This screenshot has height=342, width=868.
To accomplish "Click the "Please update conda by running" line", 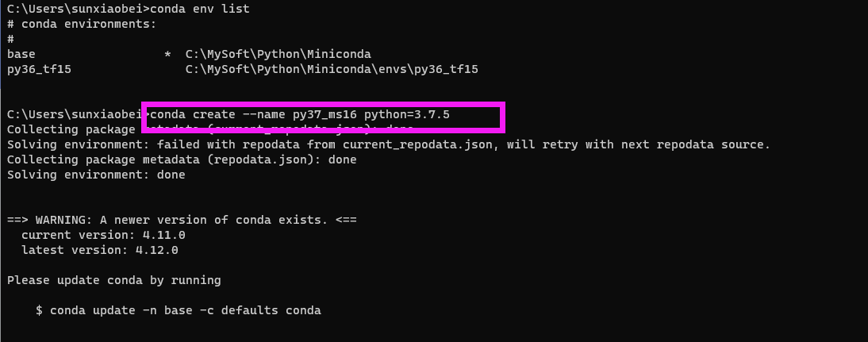I will click(114, 280).
